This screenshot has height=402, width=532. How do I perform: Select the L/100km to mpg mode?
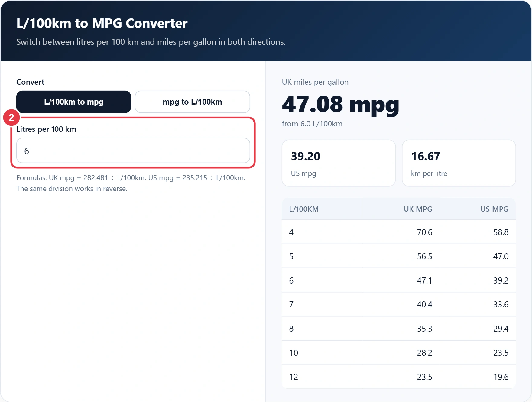pyautogui.click(x=74, y=102)
